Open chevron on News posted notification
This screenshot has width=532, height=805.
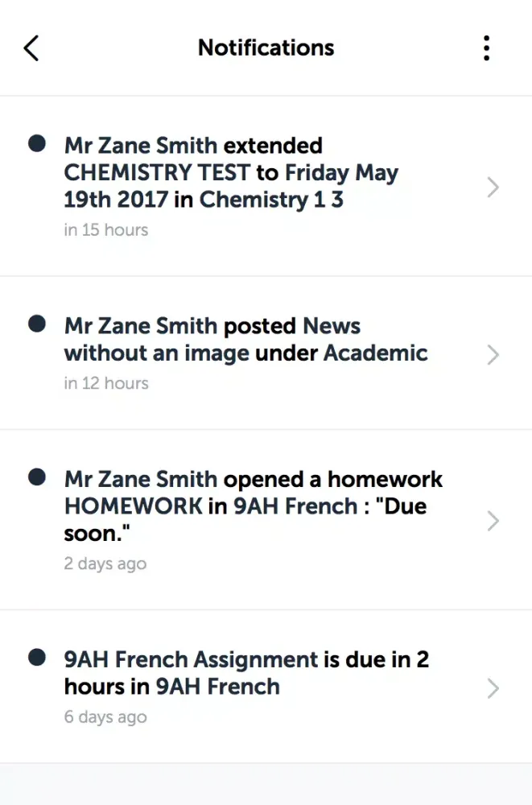[493, 354]
